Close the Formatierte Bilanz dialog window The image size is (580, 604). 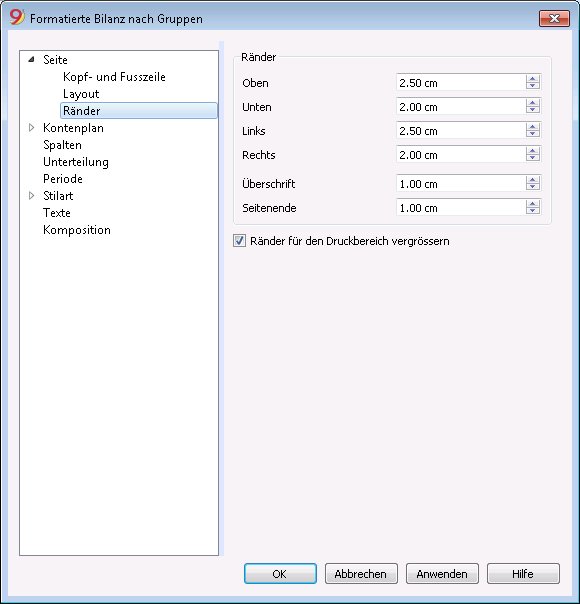554,18
